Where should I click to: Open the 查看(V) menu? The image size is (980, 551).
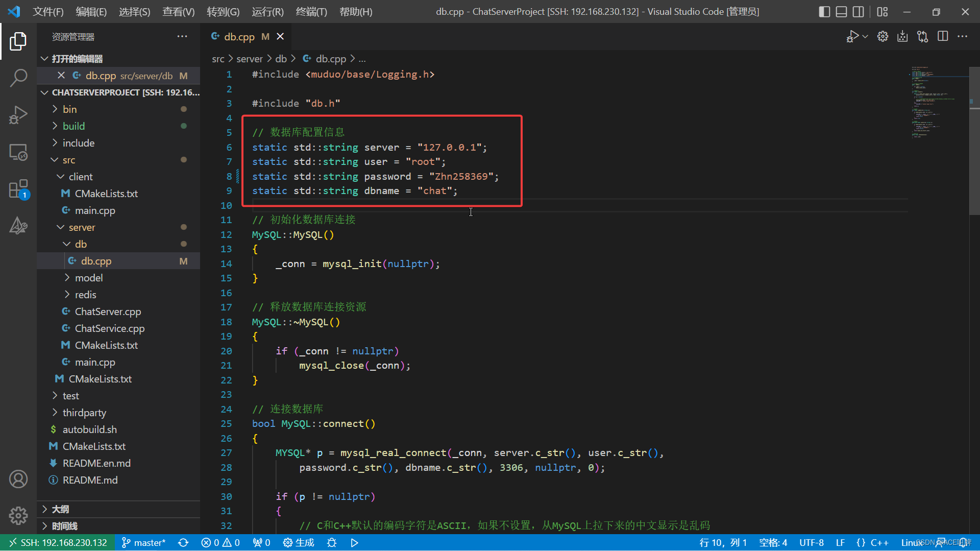tap(178, 12)
